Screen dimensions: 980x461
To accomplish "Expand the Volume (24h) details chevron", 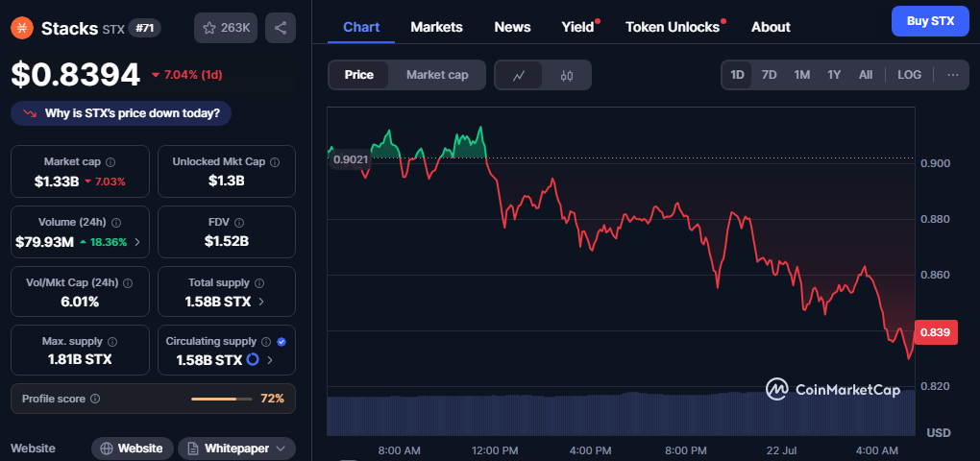I will pos(137,242).
